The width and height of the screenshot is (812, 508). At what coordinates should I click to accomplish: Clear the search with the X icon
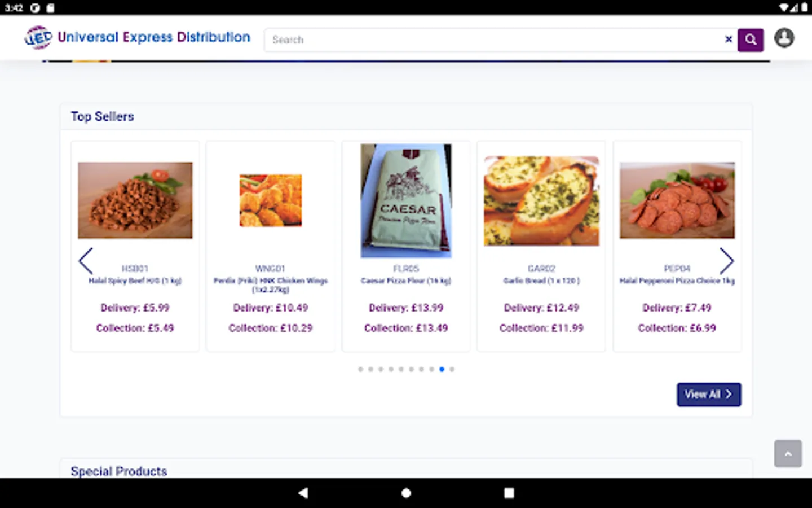tap(729, 39)
